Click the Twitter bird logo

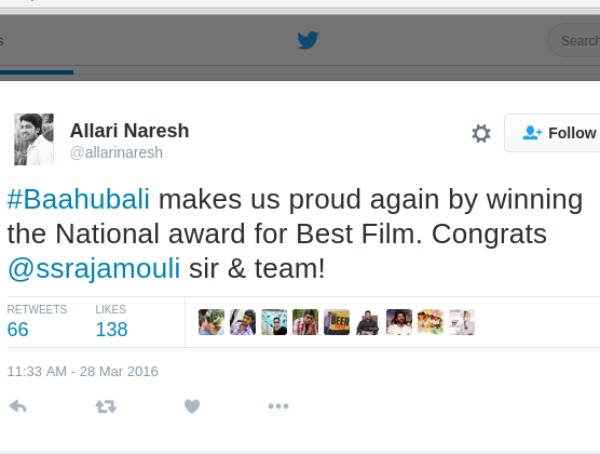pyautogui.click(x=307, y=41)
